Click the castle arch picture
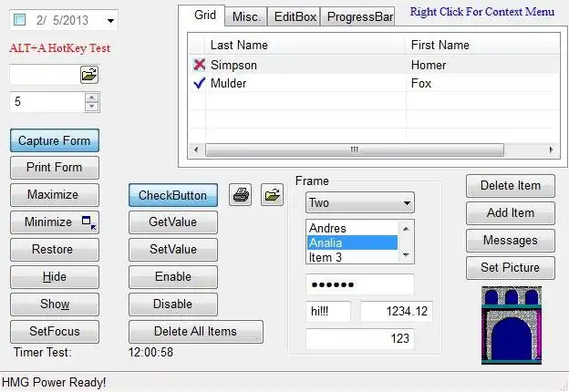This screenshot has height=392, width=569. click(512, 325)
